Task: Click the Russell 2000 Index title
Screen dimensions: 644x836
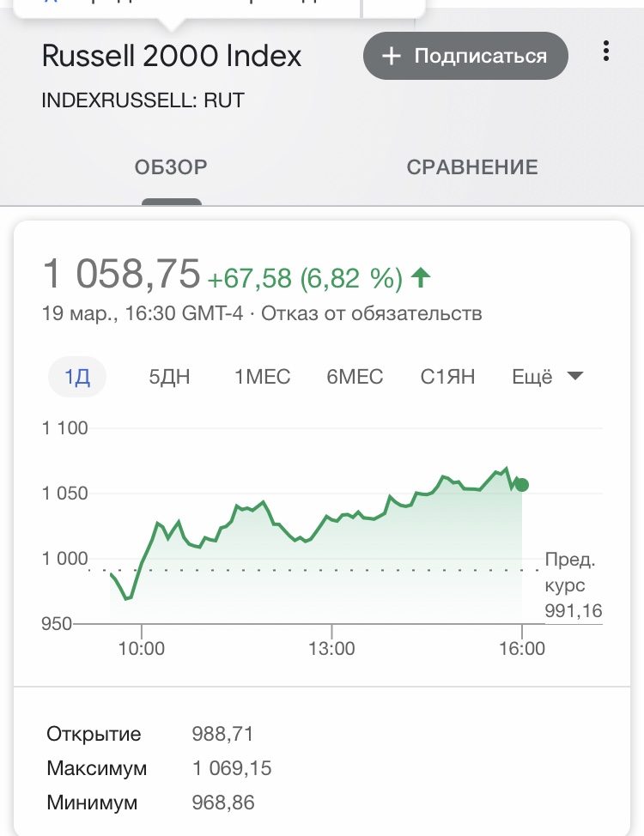Action: (x=171, y=56)
